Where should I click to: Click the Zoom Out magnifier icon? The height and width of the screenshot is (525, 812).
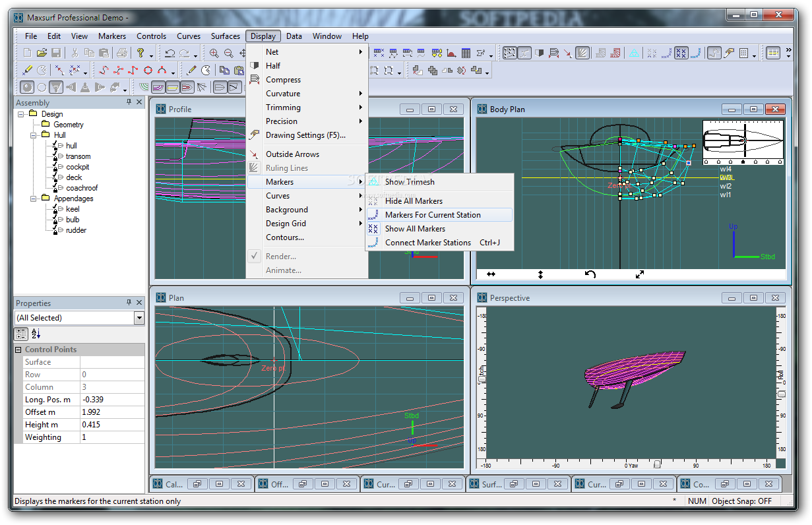pyautogui.click(x=228, y=53)
